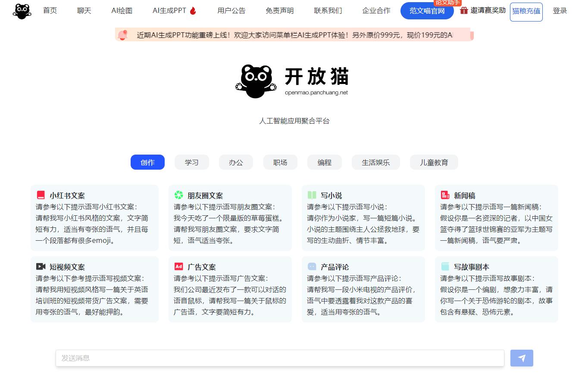
Task: Choose the 写故事剧本 prompt card
Action: click(497, 289)
